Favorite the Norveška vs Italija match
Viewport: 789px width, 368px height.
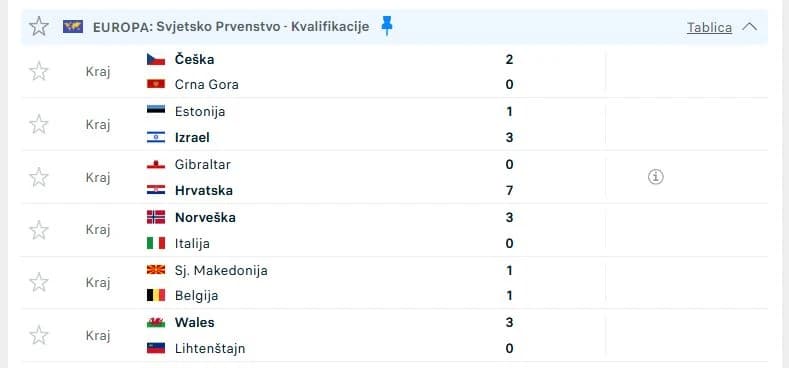click(39, 230)
